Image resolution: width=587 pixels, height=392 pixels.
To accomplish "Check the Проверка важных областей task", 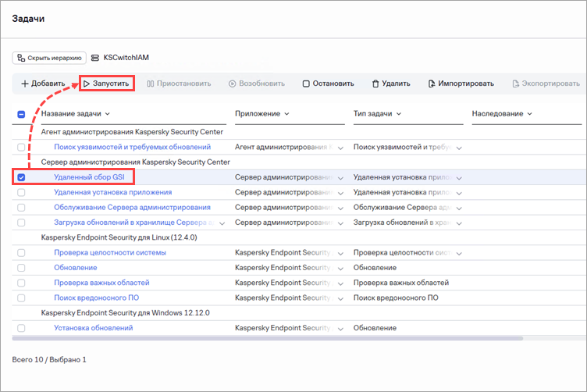I will coord(21,283).
